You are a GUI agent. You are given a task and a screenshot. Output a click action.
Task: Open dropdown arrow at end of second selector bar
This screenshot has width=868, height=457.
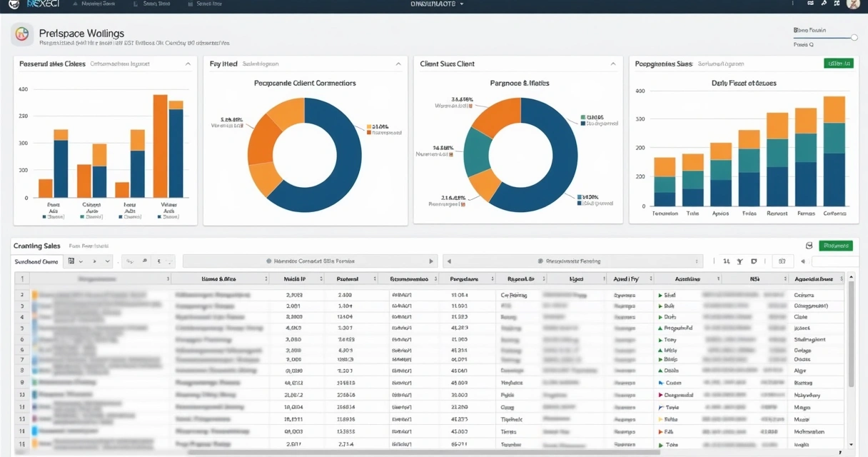[x=697, y=261]
